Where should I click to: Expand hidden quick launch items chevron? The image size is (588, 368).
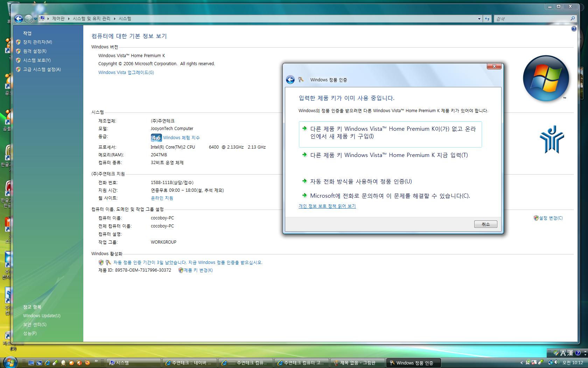[x=96, y=361]
